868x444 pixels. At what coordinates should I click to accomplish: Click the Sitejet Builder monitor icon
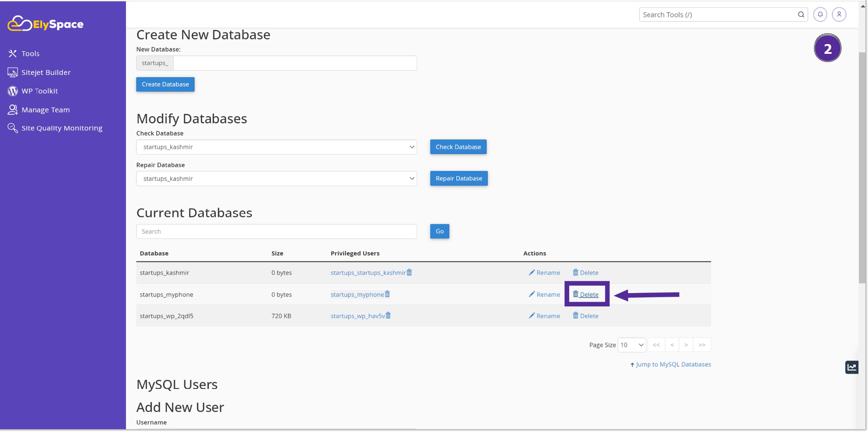[13, 72]
